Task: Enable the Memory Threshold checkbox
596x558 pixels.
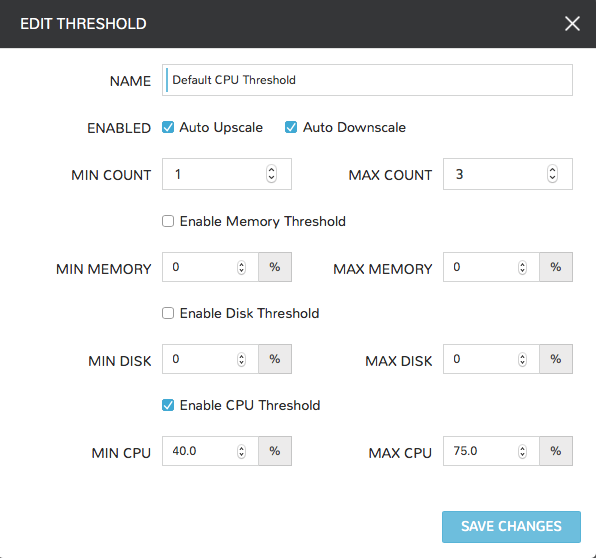Action: tap(168, 221)
